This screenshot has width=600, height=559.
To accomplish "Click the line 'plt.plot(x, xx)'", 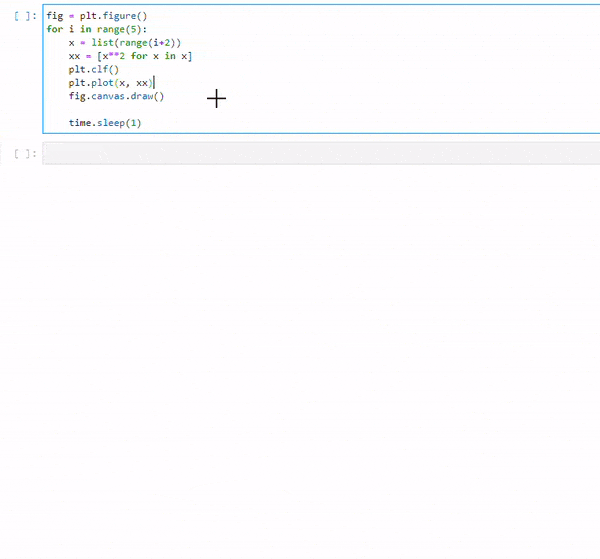I will pyautogui.click(x=111, y=83).
